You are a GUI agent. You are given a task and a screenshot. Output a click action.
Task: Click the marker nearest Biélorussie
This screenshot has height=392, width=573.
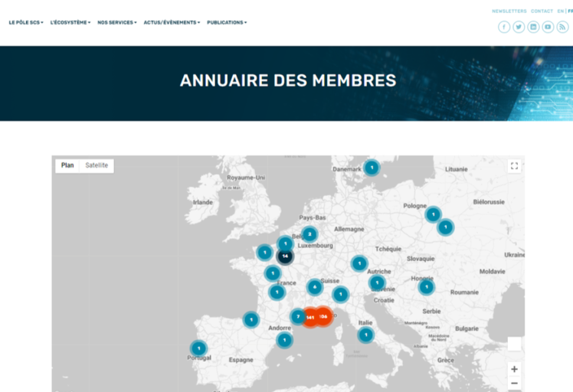point(446,227)
